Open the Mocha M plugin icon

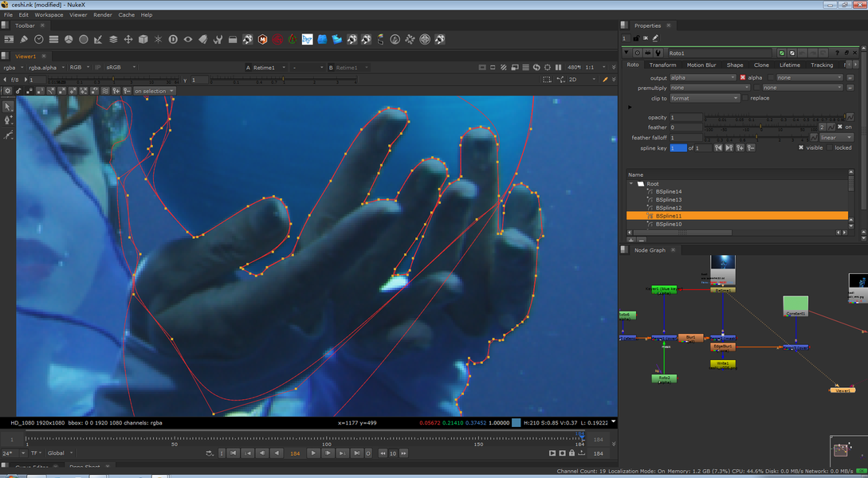[263, 39]
